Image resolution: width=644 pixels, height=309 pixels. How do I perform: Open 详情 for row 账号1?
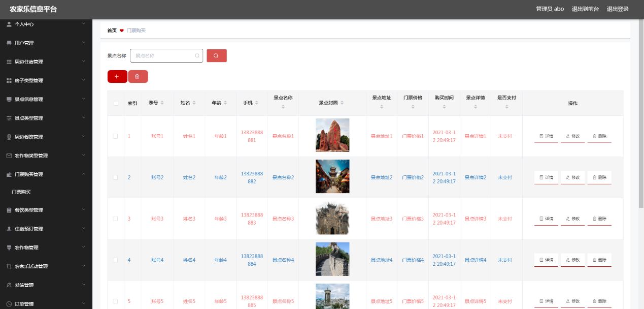coord(546,136)
